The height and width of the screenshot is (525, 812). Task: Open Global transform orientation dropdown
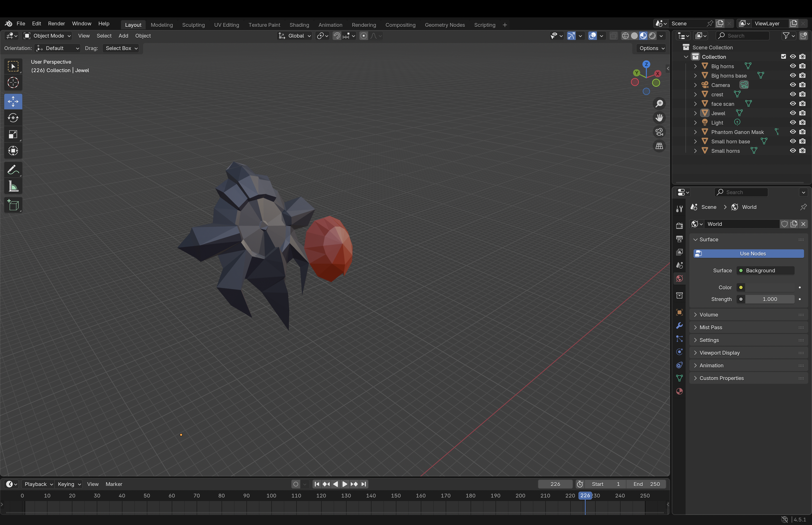click(294, 36)
